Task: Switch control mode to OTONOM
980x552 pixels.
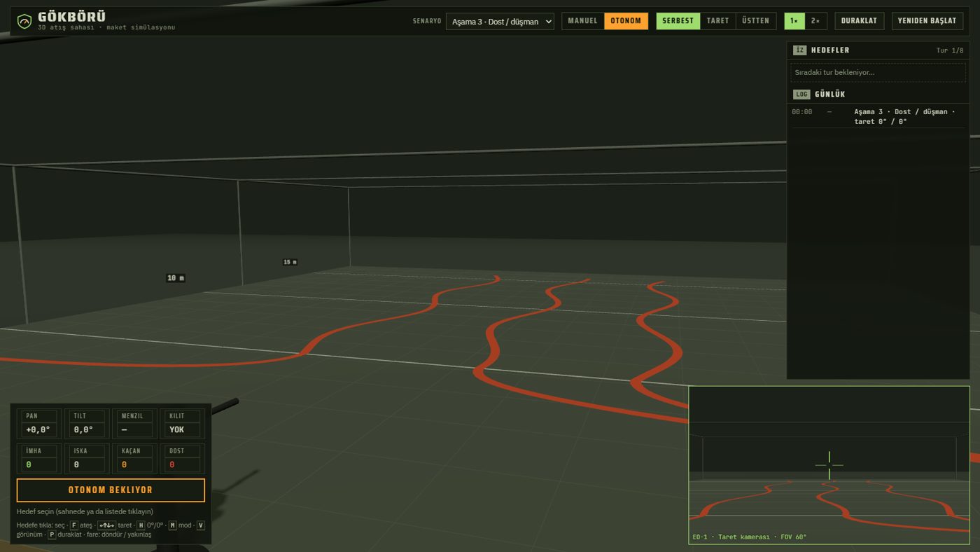Action: pos(626,21)
